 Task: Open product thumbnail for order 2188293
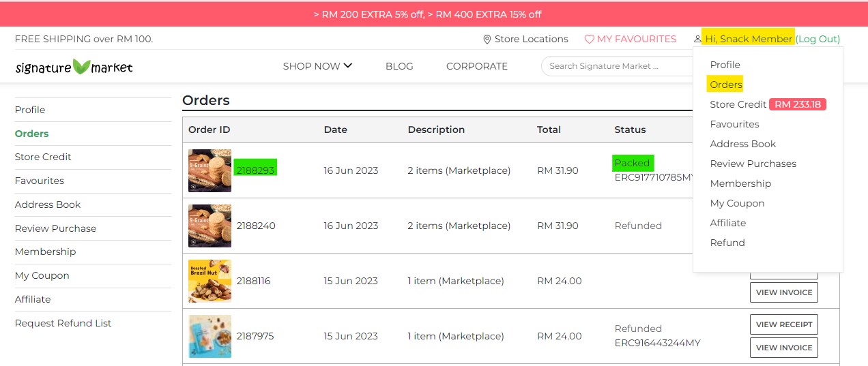point(209,170)
